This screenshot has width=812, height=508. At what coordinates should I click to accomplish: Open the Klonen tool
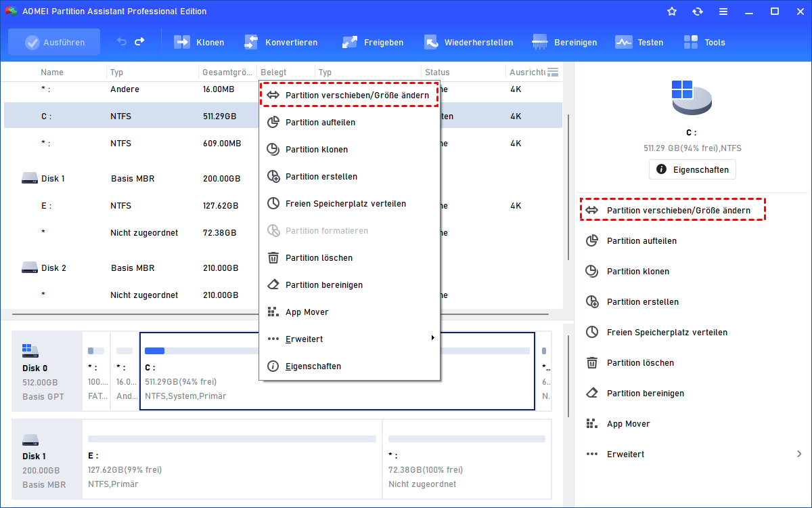(x=199, y=42)
